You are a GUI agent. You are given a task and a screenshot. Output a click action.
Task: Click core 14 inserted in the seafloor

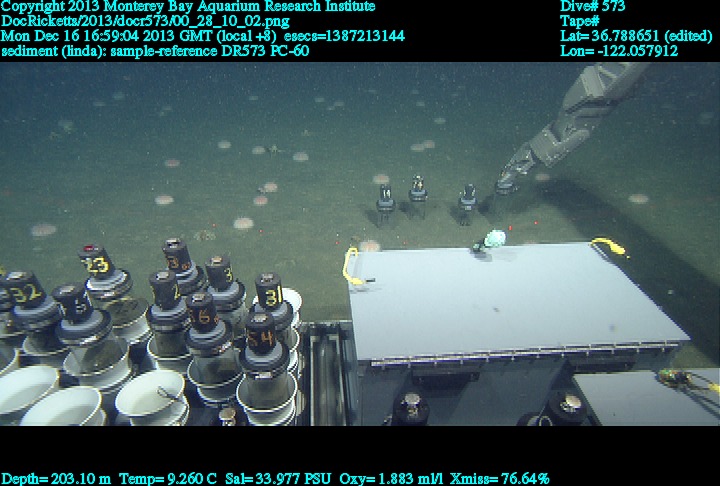(x=385, y=196)
